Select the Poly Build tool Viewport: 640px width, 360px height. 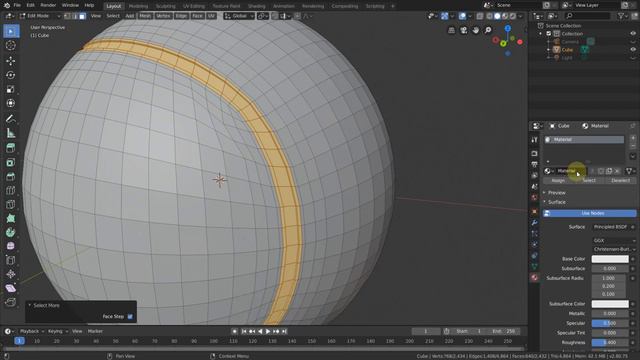(11, 218)
